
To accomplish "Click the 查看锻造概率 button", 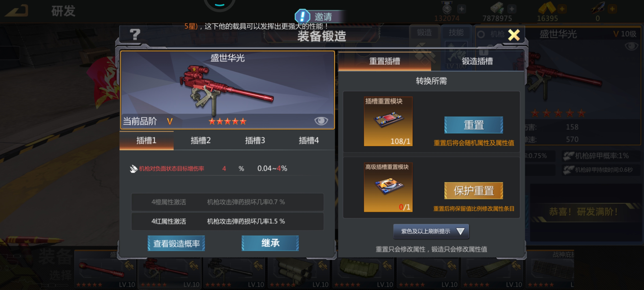I will (176, 243).
